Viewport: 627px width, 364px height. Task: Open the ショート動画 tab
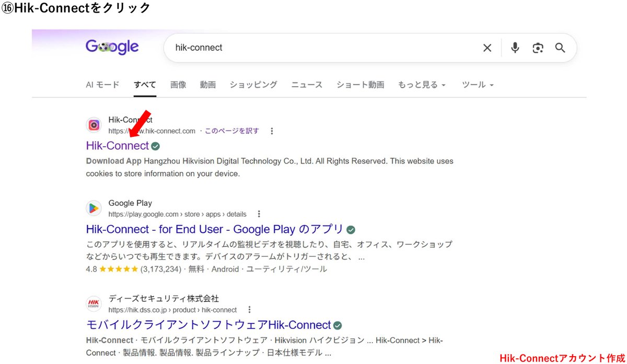coord(361,85)
